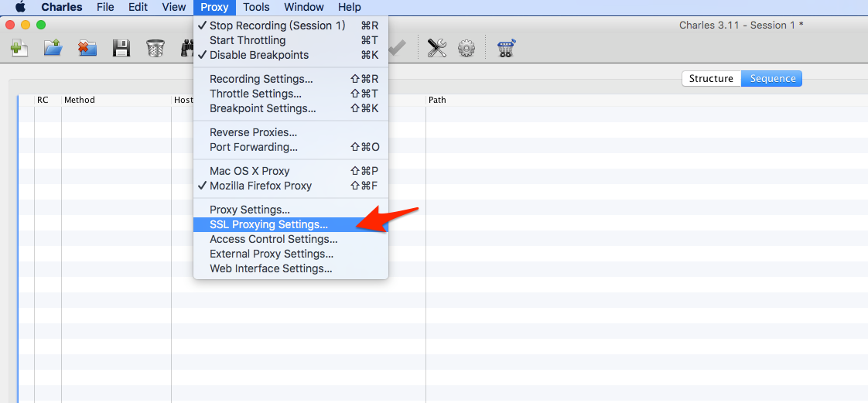Click the Settings gear icon

[466, 48]
